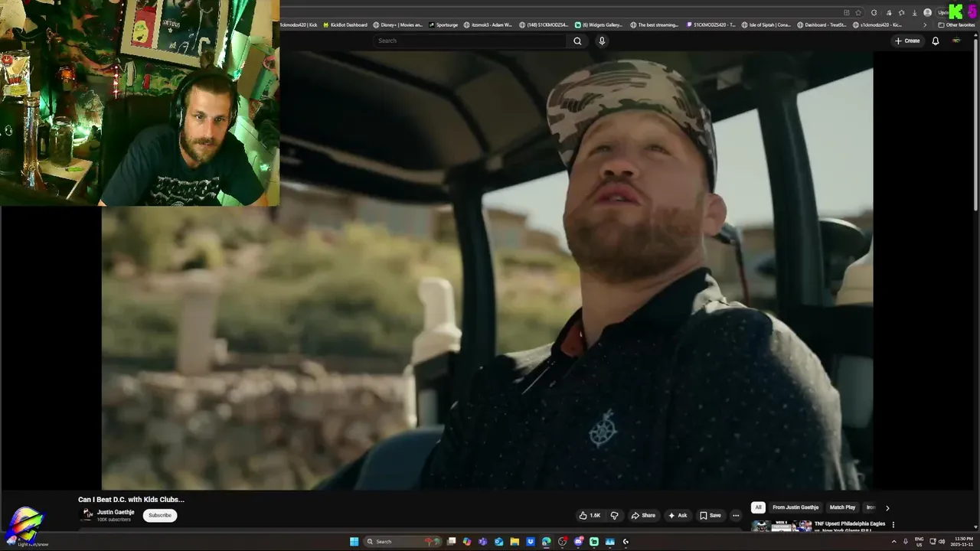Click the YouTube voice search microphone
This screenshot has height=551, width=980.
click(x=602, y=41)
